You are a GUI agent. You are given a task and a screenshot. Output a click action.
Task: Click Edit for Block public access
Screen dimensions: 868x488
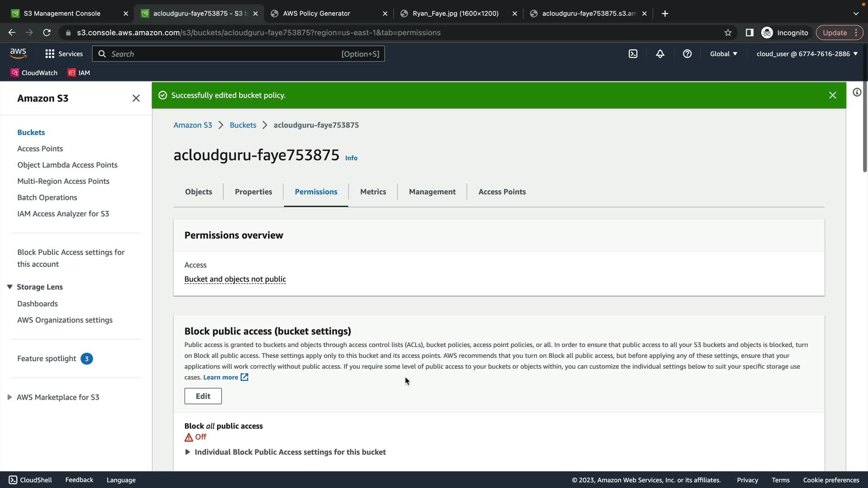(x=203, y=396)
